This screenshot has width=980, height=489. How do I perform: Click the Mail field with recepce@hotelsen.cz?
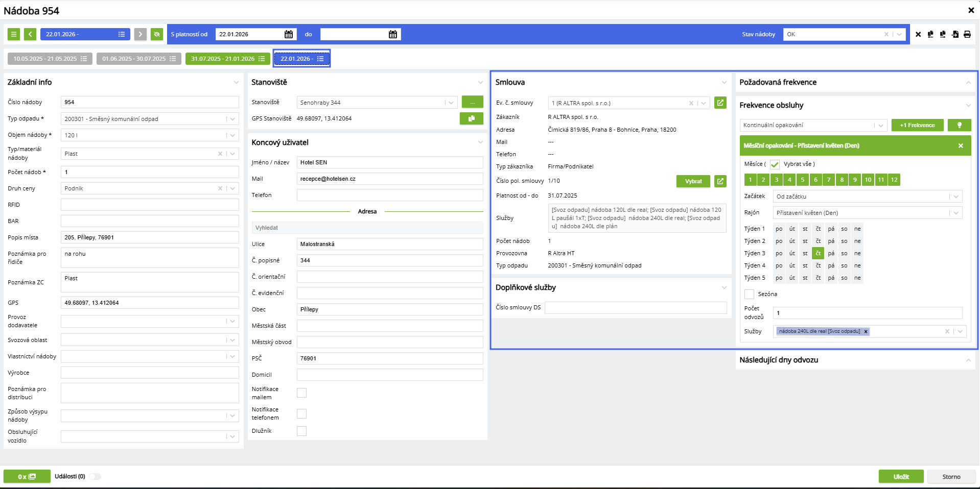390,179
